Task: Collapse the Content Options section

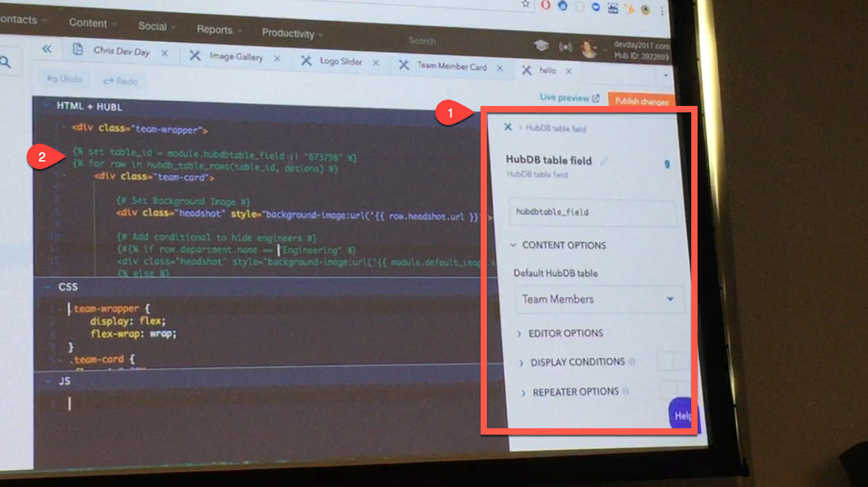Action: [558, 245]
